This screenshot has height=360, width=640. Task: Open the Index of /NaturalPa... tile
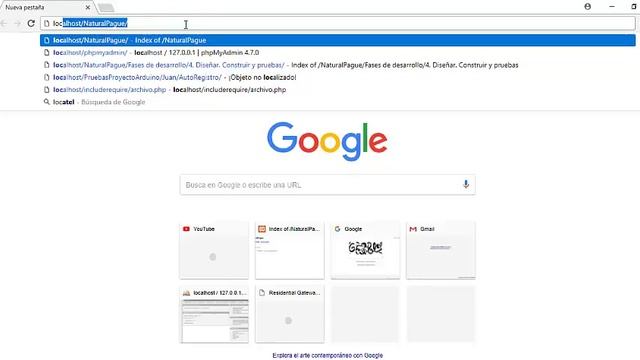[x=290, y=250]
